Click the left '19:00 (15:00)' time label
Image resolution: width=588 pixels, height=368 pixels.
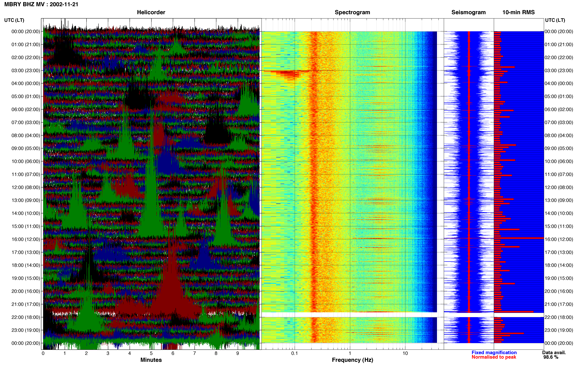[x=26, y=278]
